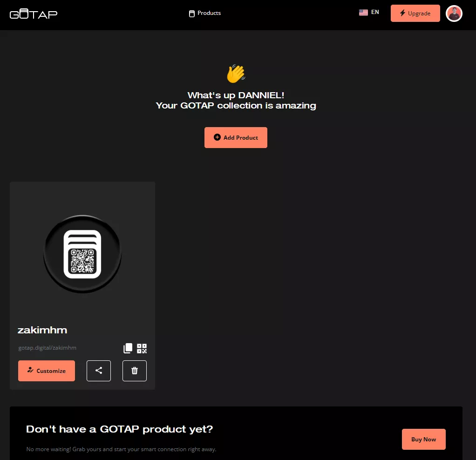Select "Don't have a GOTAP product yet?" heading

click(120, 429)
